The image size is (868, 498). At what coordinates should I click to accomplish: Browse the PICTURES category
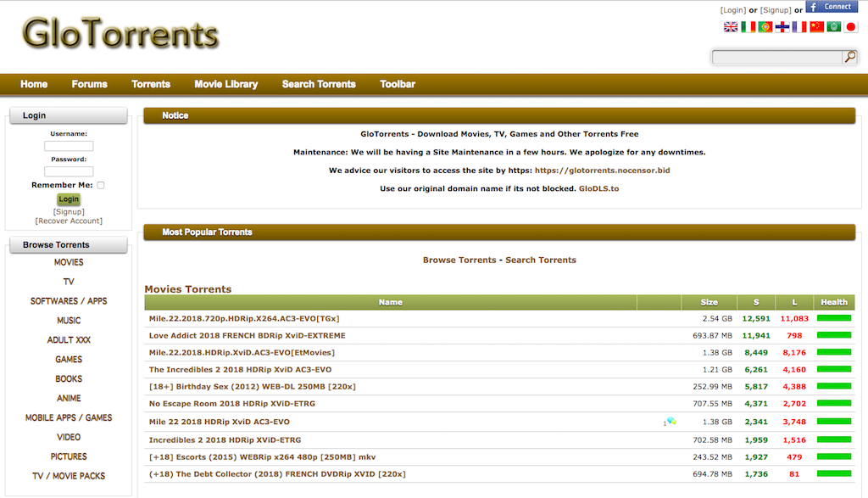pyautogui.click(x=69, y=456)
